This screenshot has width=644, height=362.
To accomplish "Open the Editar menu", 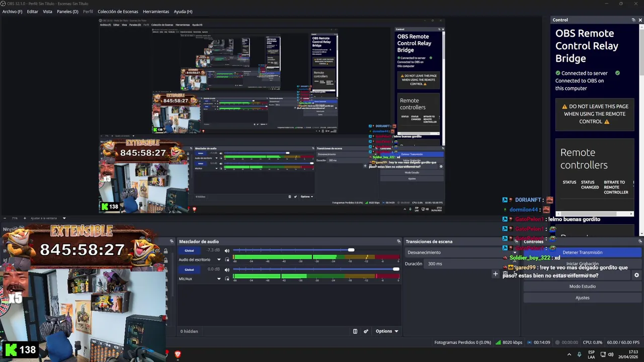I will click(33, 12).
